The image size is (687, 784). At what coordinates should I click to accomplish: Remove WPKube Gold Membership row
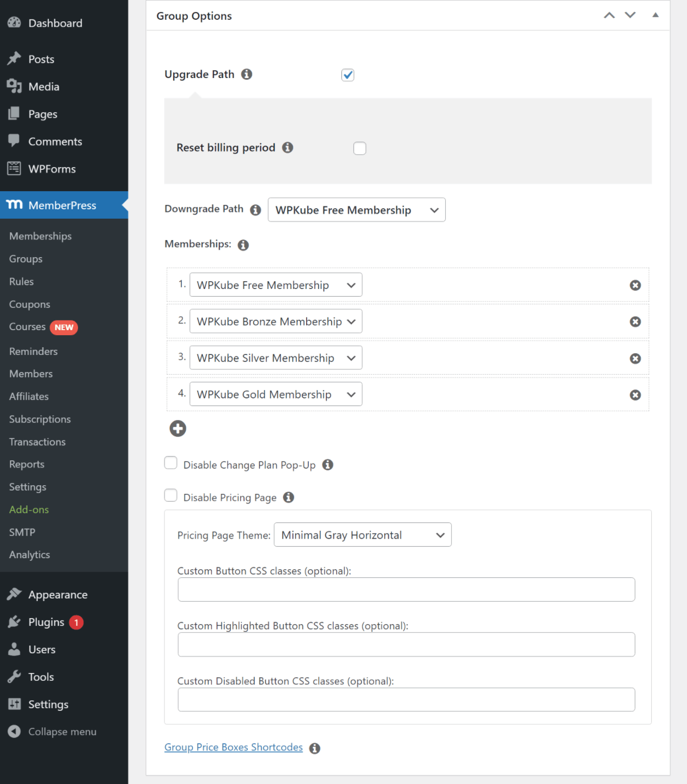pos(635,395)
